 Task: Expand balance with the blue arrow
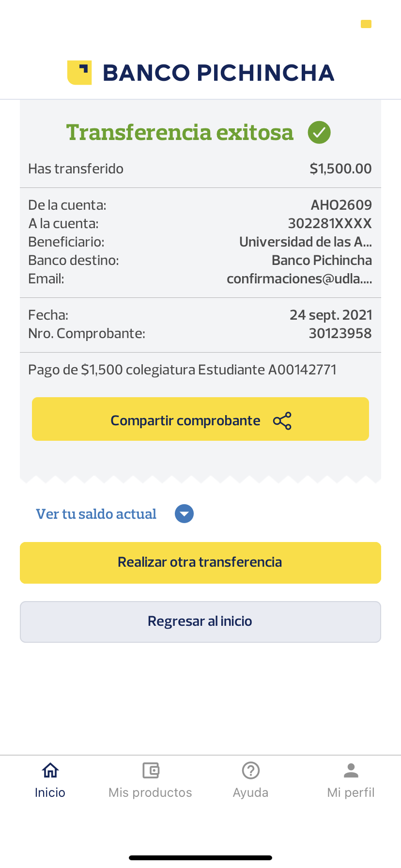pyautogui.click(x=184, y=514)
